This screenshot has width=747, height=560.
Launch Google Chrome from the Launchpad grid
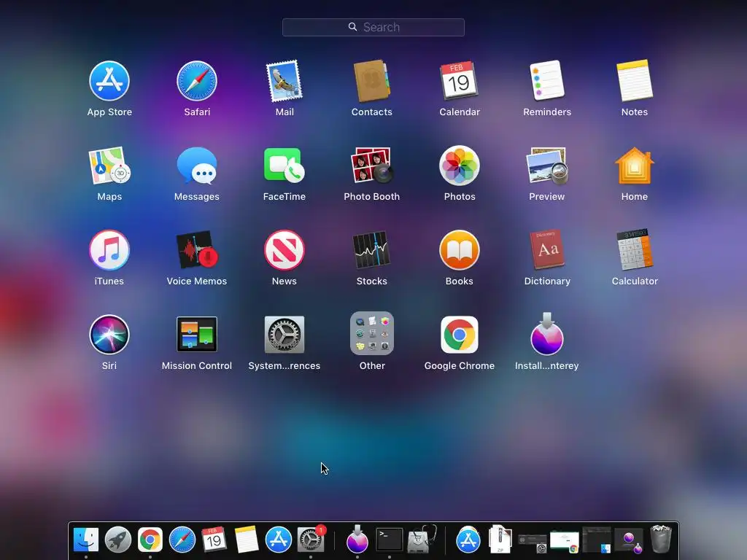point(460,335)
